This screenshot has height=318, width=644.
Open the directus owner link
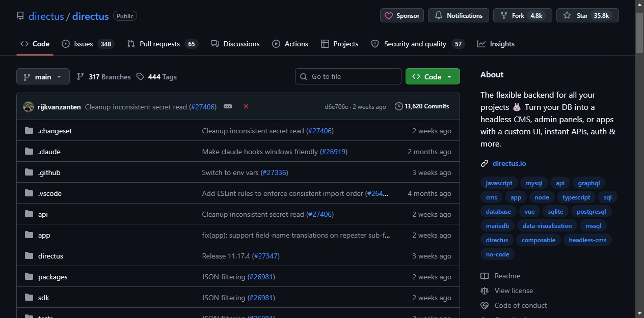tap(46, 16)
